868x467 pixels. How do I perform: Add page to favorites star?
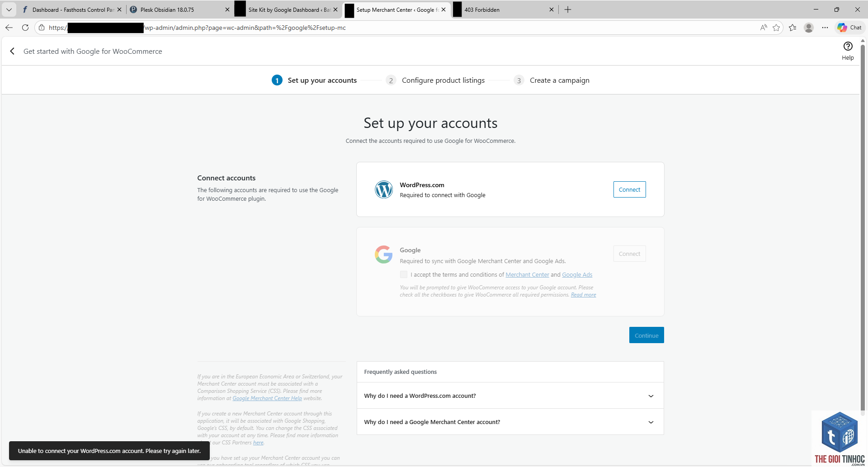(776, 28)
